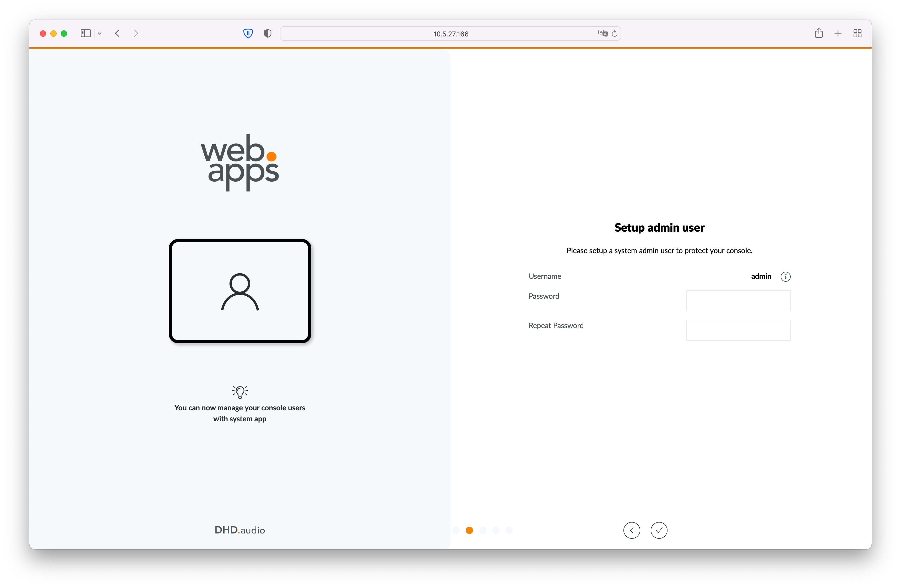Viewport: 901px width, 588px height.
Task: Open the Share menu
Action: pyautogui.click(x=818, y=33)
